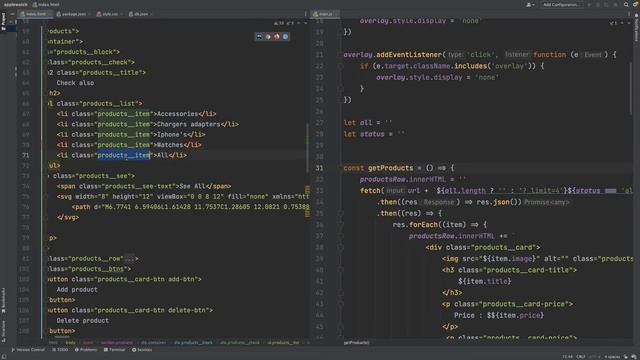The height and width of the screenshot is (360, 640).
Task: Click 'let status' declaration on line 28
Action: (373, 134)
